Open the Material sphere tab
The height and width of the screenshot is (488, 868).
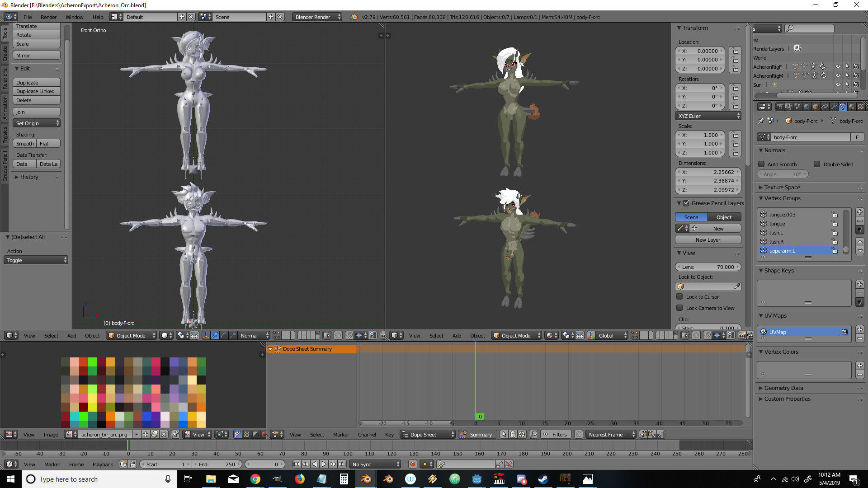pyautogui.click(x=852, y=107)
